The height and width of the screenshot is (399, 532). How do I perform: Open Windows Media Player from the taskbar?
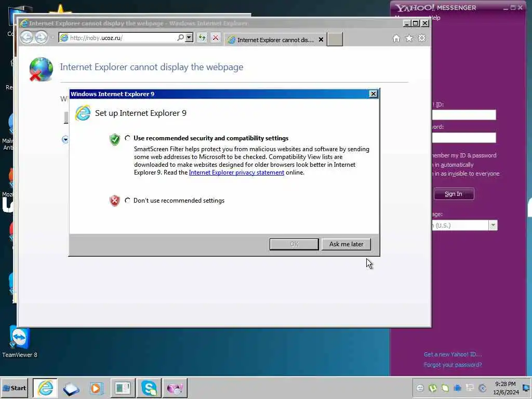96,388
